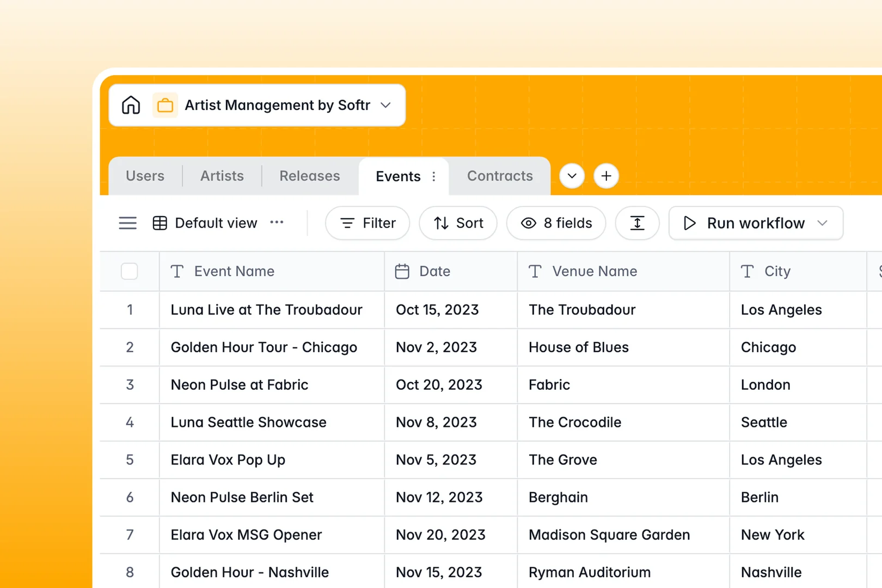Change row height with the height icon

coord(637,223)
